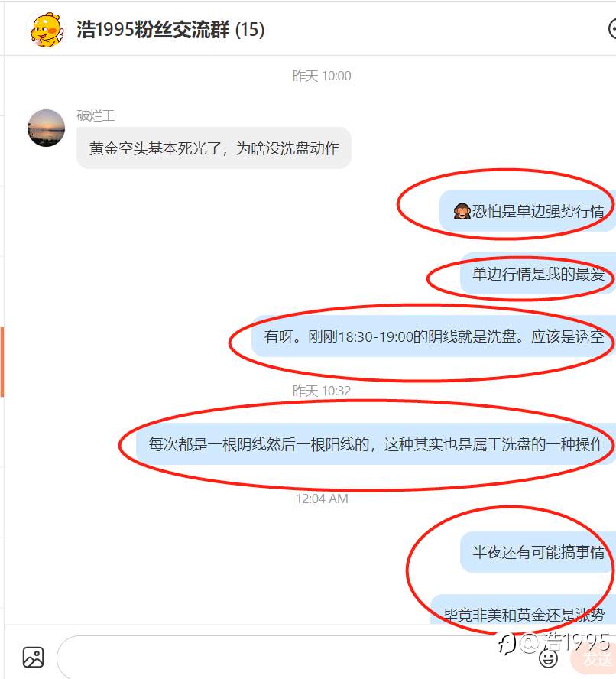This screenshot has width=616, height=679.
Task: Open the emoji smiley picker
Action: click(548, 658)
